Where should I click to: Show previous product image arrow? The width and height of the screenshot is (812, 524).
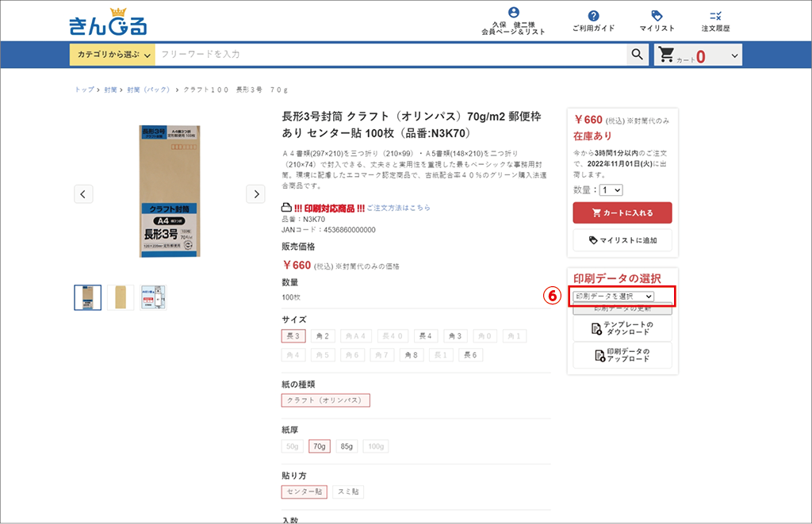pyautogui.click(x=84, y=193)
